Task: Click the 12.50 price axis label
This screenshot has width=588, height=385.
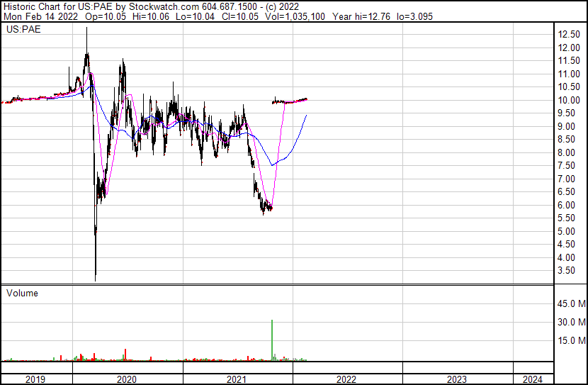Action: pos(569,35)
